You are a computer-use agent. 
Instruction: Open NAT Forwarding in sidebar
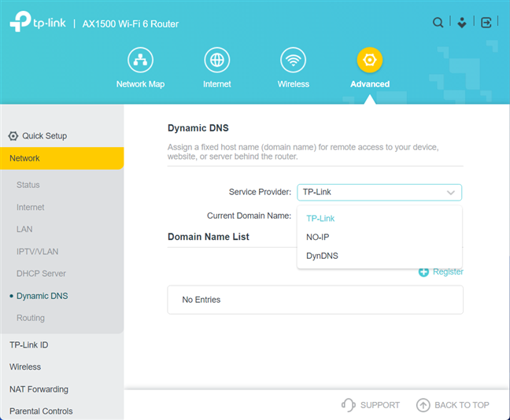39,389
